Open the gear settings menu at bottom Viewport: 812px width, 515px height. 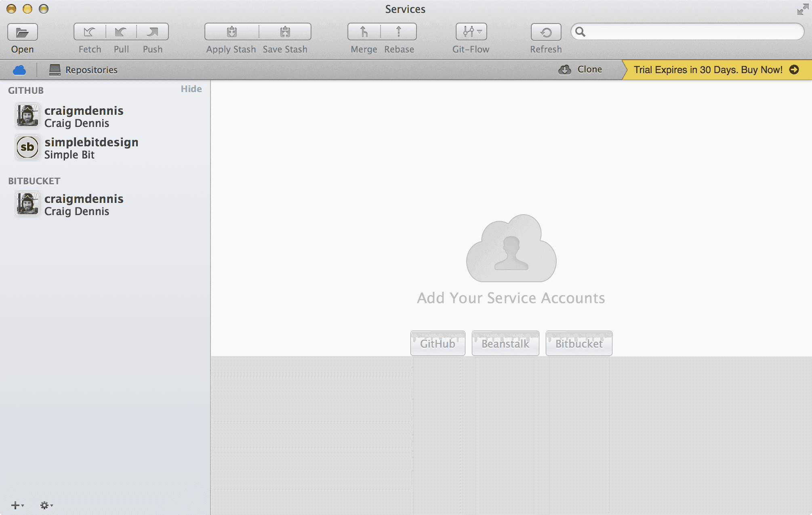click(46, 505)
